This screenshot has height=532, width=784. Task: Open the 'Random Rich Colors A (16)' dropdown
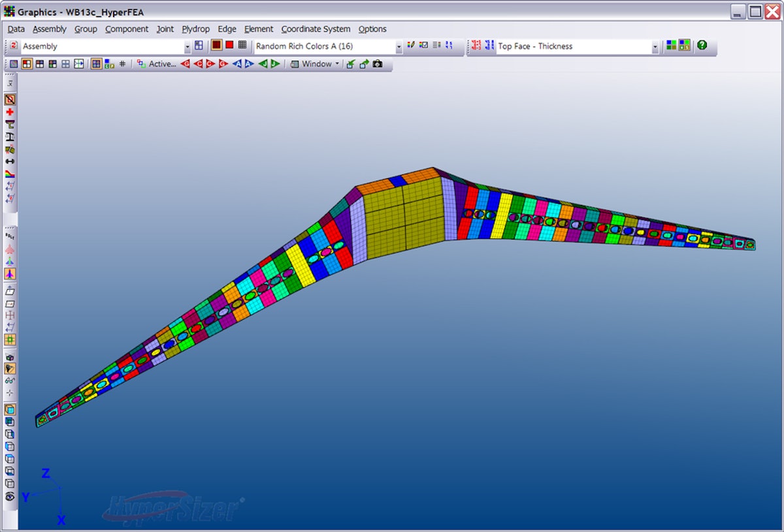[399, 46]
